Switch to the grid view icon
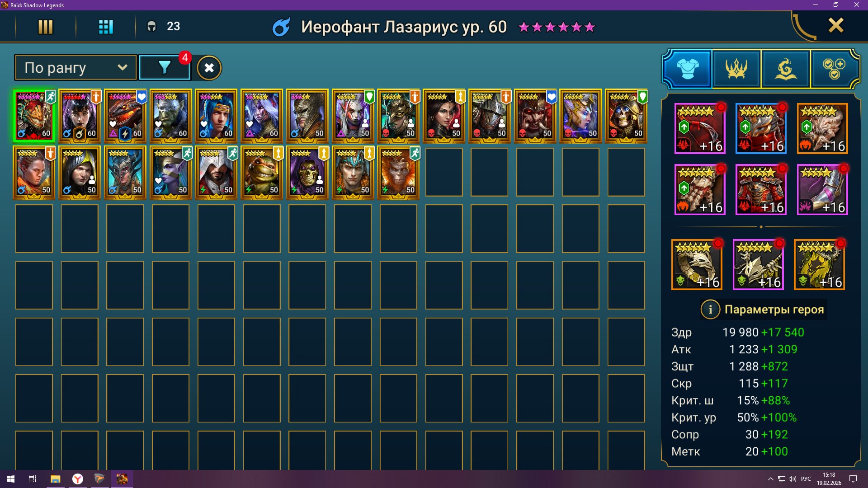This screenshot has width=868, height=488. (106, 27)
